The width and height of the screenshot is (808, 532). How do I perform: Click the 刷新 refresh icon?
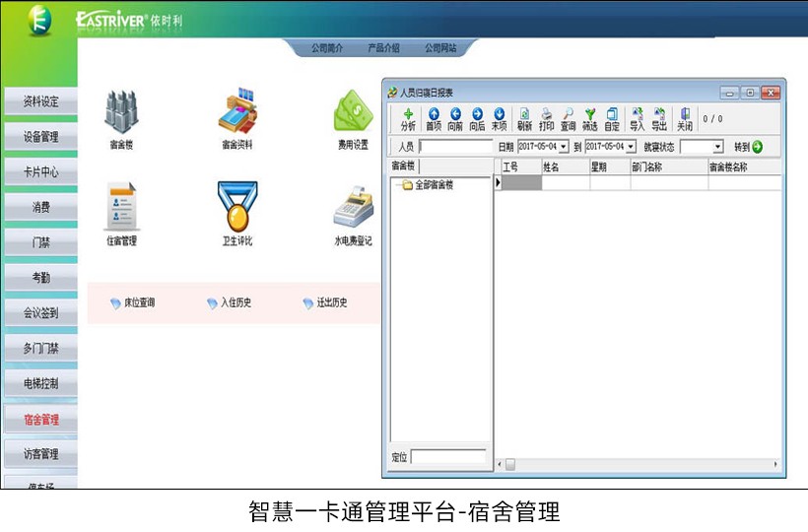(524, 119)
